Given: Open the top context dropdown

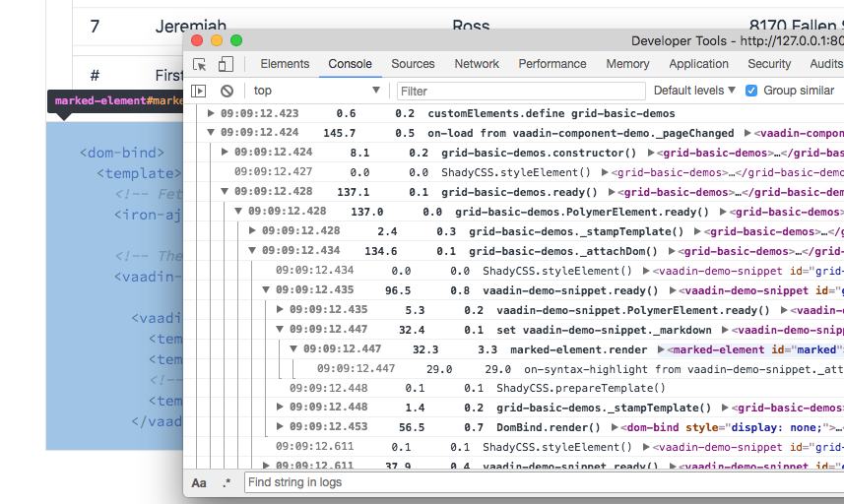Looking at the screenshot, I should tap(316, 91).
